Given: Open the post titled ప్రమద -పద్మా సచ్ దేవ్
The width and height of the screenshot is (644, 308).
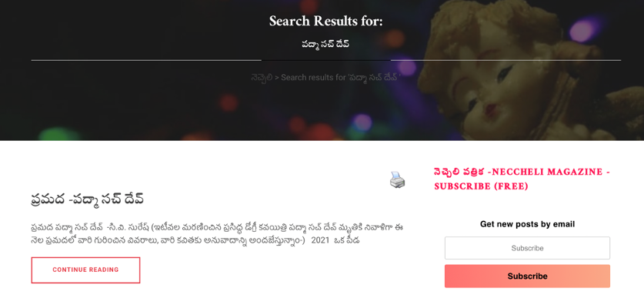Looking at the screenshot, I should (88, 199).
